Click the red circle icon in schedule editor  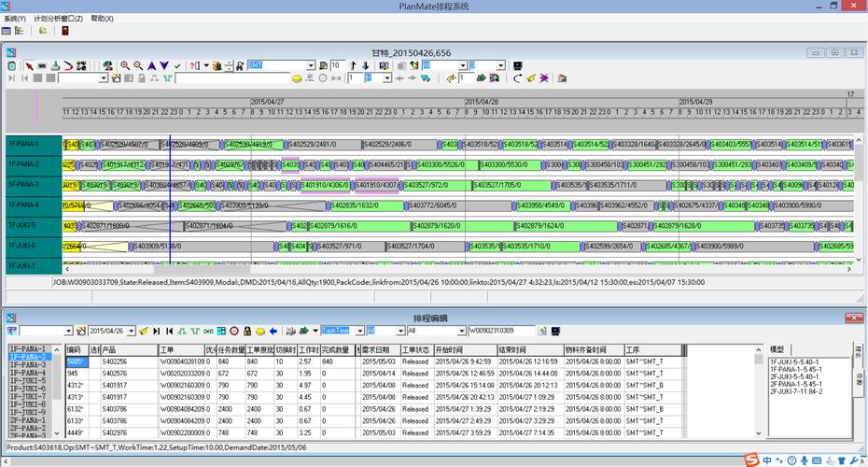[x=234, y=331]
